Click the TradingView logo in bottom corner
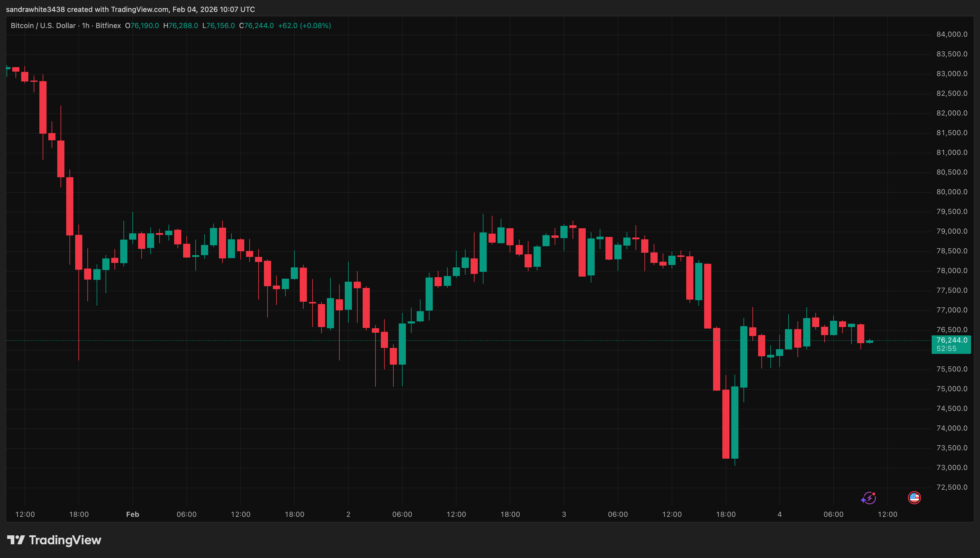The width and height of the screenshot is (980, 558). point(54,540)
